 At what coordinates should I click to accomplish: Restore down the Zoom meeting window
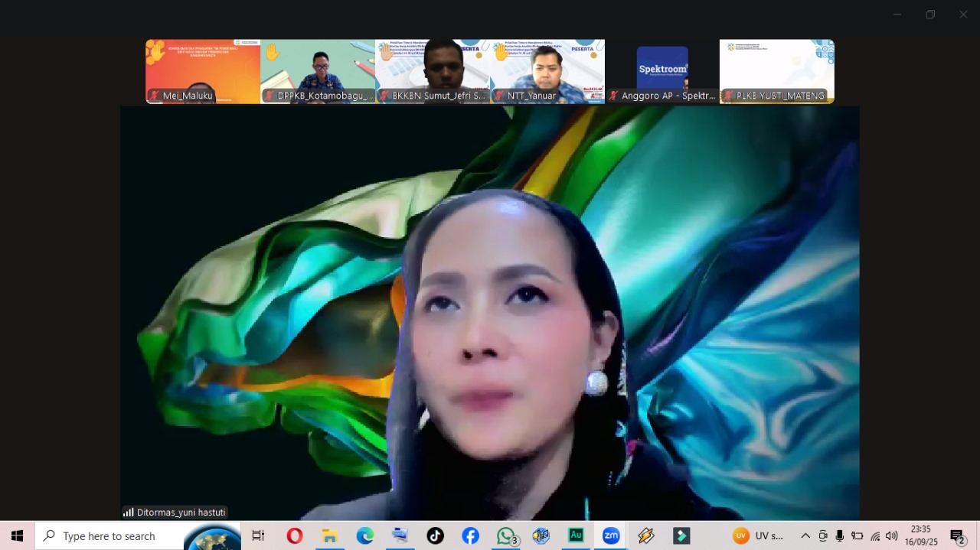pos(930,14)
